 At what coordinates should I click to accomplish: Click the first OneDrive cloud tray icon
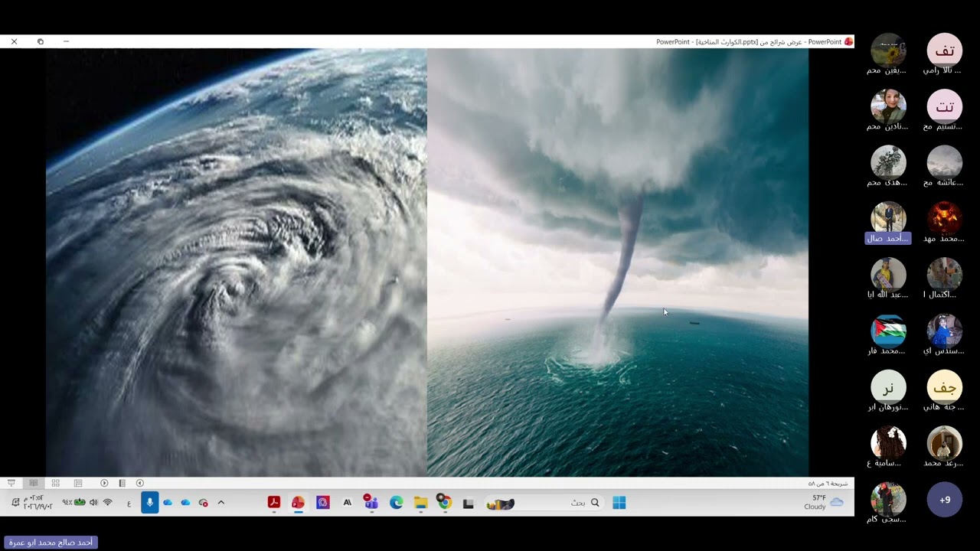pos(168,503)
